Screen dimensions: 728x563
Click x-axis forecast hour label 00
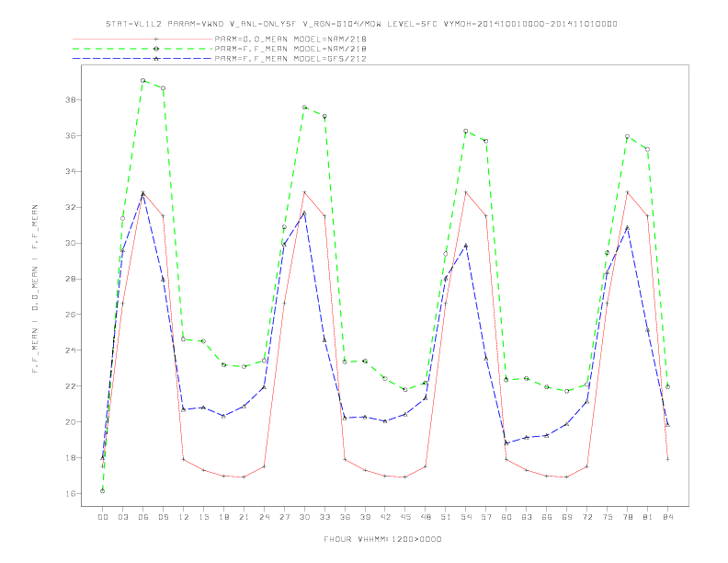click(103, 517)
